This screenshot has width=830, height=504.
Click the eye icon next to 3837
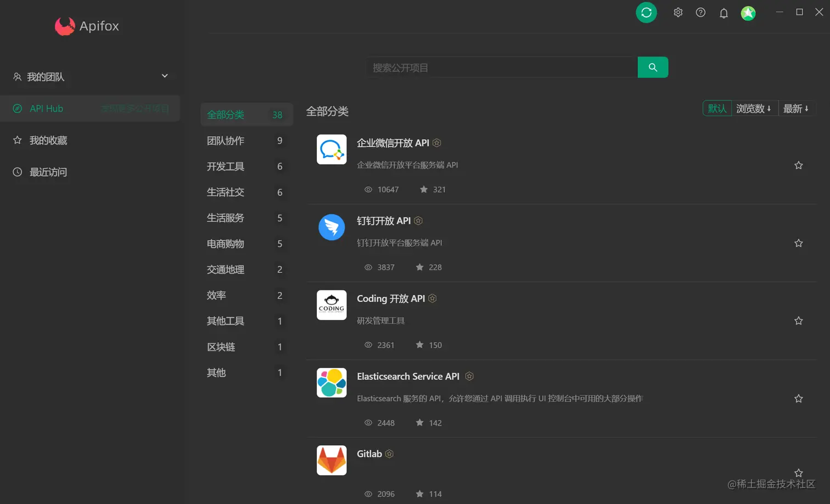(x=368, y=267)
